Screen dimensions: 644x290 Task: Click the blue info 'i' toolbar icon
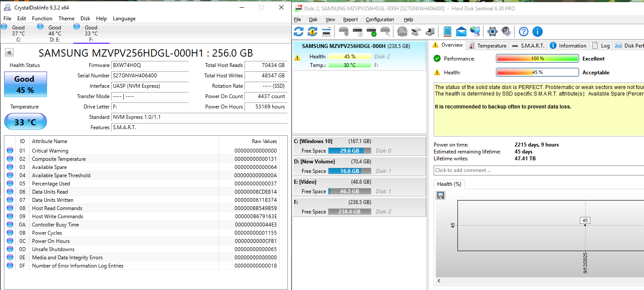pyautogui.click(x=538, y=32)
